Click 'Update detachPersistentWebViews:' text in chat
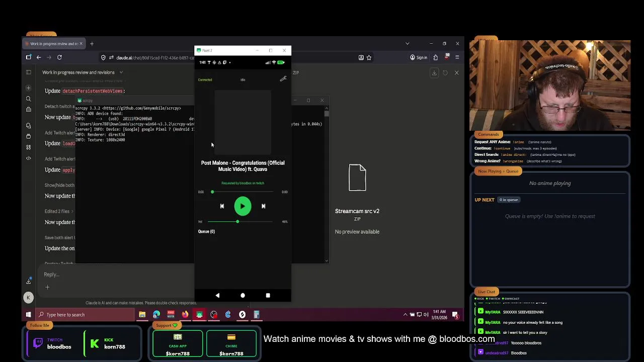 [x=85, y=91]
